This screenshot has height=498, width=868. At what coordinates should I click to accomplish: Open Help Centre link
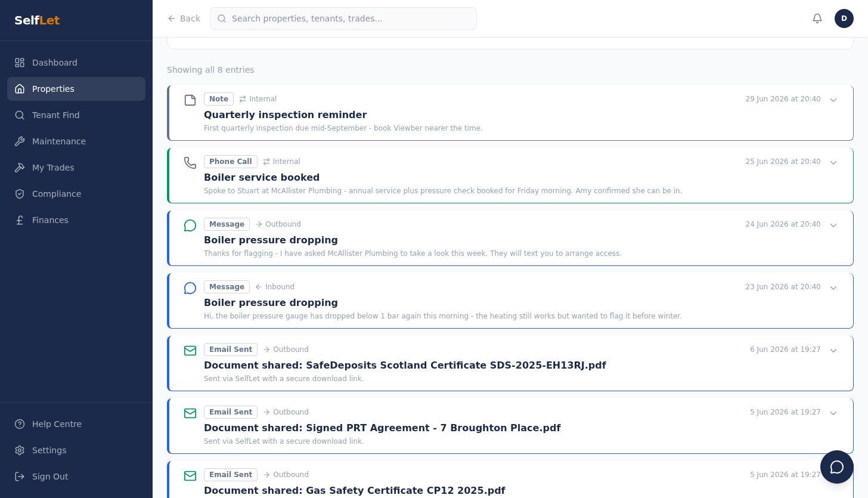click(76, 424)
